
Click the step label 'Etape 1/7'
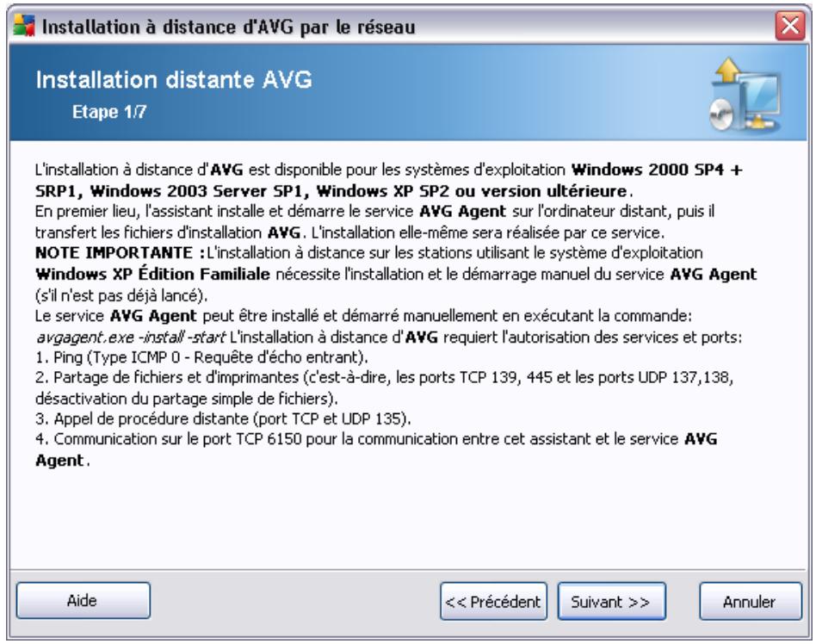coord(109,111)
